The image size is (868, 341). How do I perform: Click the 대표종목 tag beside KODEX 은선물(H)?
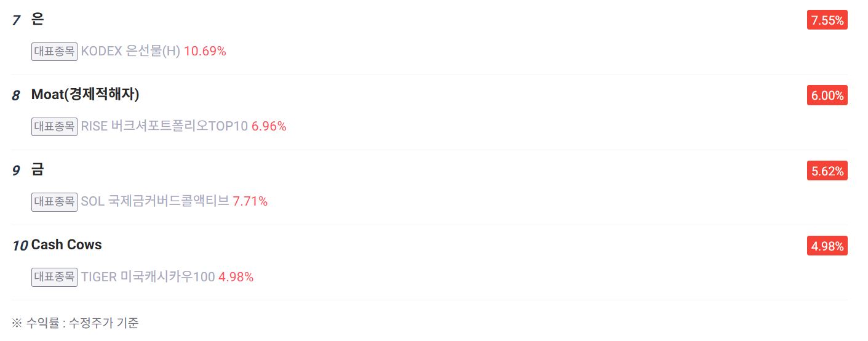click(54, 51)
